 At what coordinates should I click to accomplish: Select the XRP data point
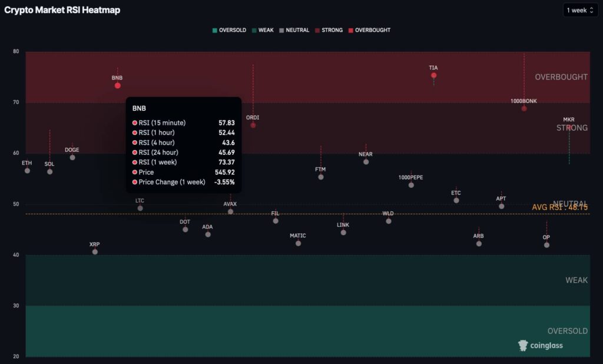tap(95, 252)
